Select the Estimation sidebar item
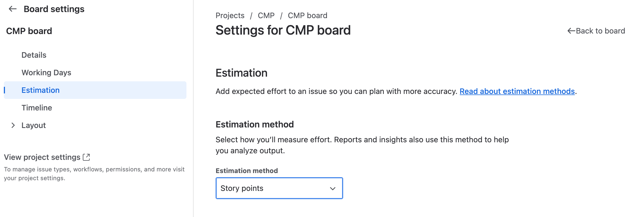 tap(40, 90)
